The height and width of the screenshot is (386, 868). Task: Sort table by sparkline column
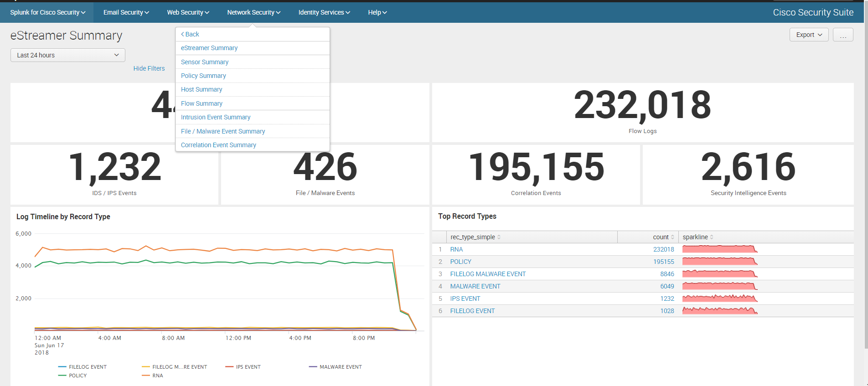[698, 237]
